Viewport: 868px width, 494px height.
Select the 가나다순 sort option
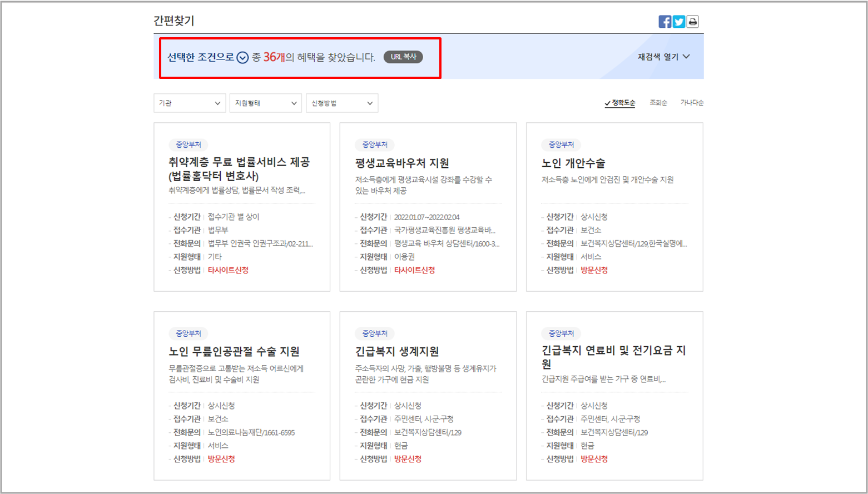pyautogui.click(x=691, y=102)
